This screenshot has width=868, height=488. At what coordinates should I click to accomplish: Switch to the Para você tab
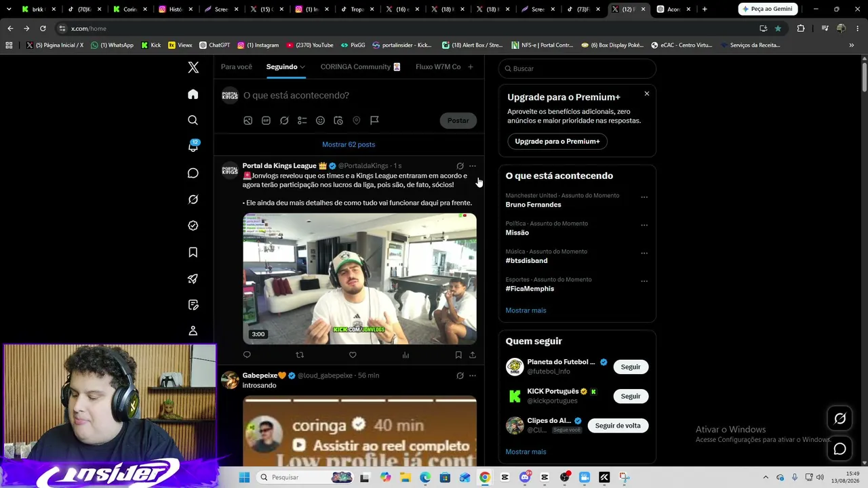(237, 67)
